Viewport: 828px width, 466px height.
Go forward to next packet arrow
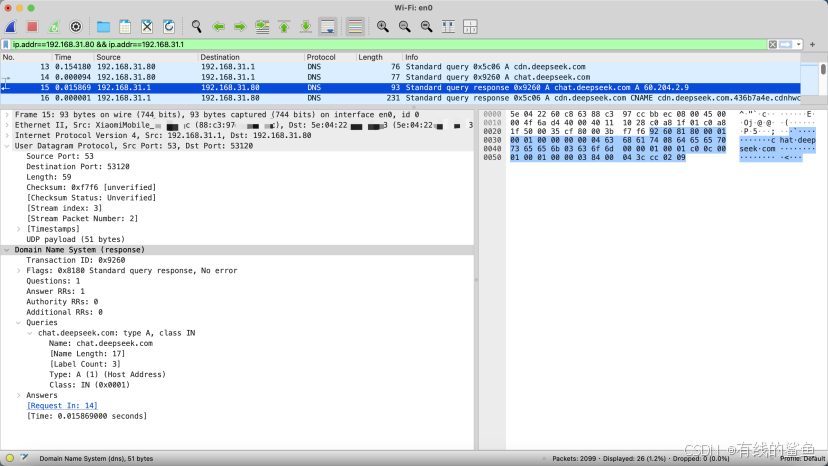coord(240,26)
